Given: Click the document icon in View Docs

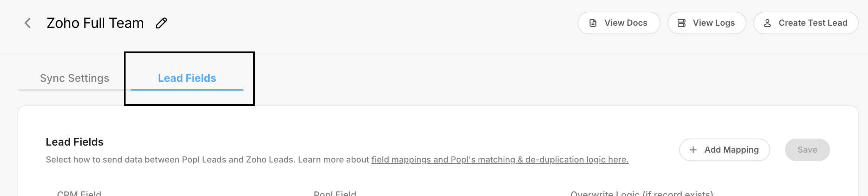Looking at the screenshot, I should click(x=593, y=23).
